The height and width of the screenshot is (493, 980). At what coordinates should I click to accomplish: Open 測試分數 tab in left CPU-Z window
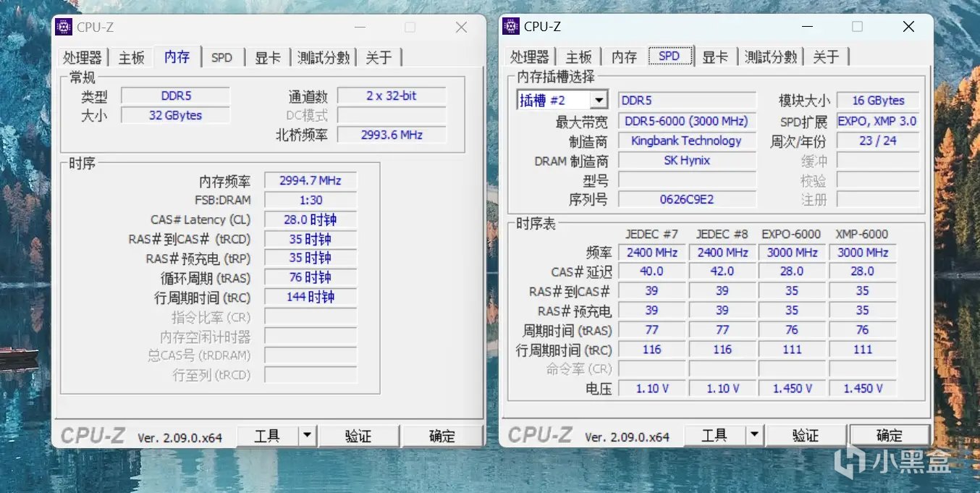tap(324, 58)
